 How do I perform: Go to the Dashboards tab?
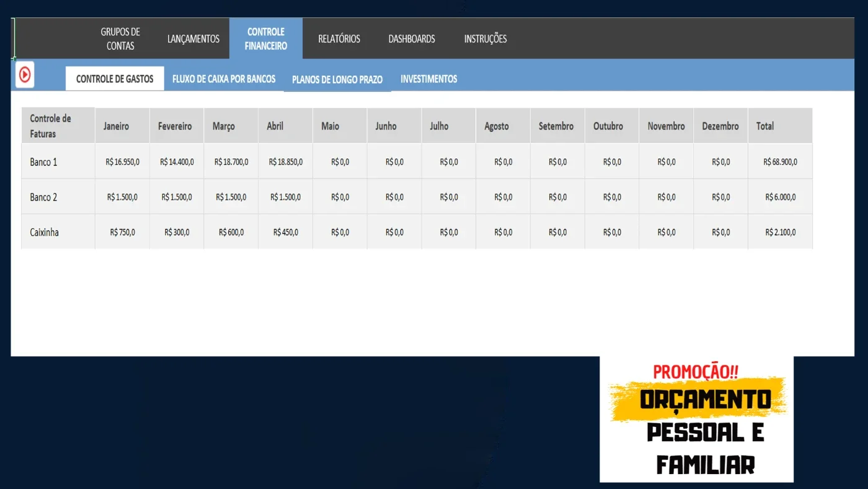click(x=412, y=38)
